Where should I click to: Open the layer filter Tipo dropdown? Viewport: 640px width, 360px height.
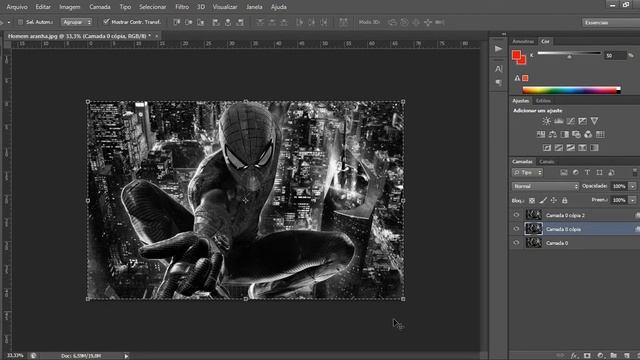click(527, 173)
